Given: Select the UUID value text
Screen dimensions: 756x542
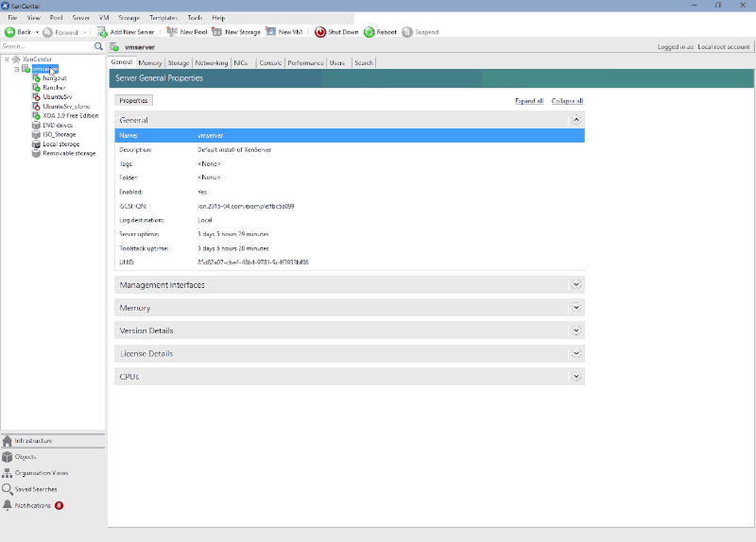Looking at the screenshot, I should click(253, 263).
